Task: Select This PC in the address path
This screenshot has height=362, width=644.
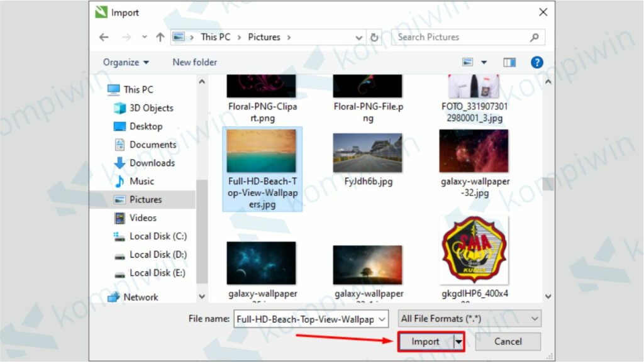Action: pyautogui.click(x=215, y=37)
